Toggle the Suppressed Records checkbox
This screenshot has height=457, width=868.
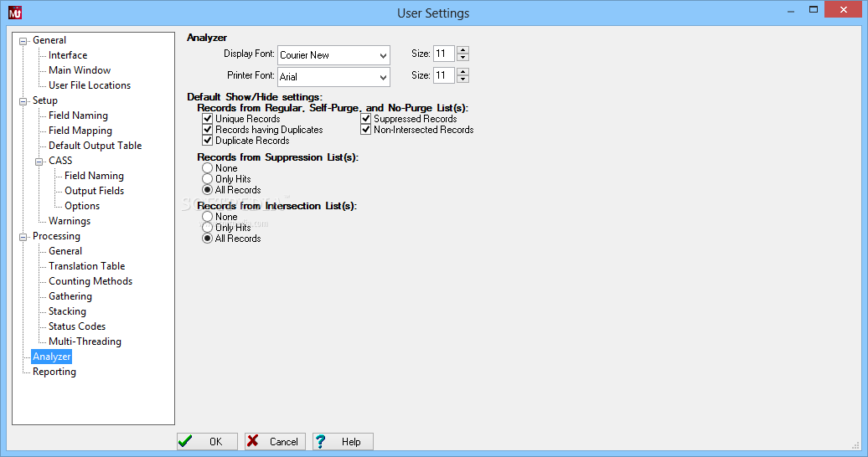366,119
